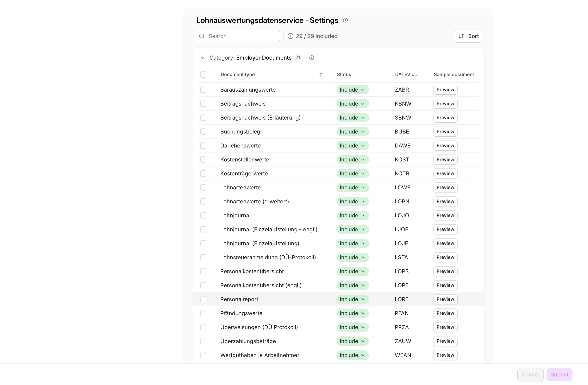The image size is (588, 385).
Task: Click the Beitragsnachweis (Erläuterung) row name
Action: [260, 118]
